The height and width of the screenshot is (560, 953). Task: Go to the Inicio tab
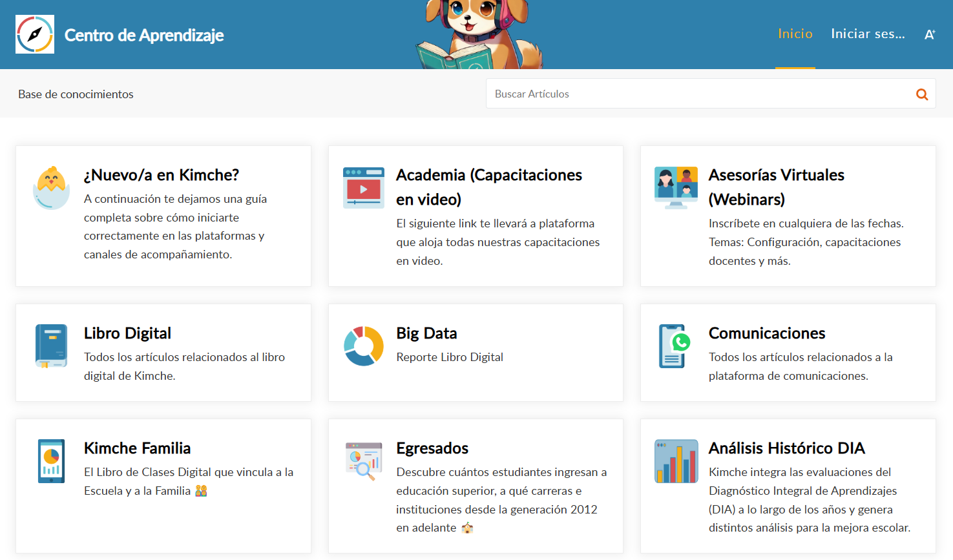point(795,34)
